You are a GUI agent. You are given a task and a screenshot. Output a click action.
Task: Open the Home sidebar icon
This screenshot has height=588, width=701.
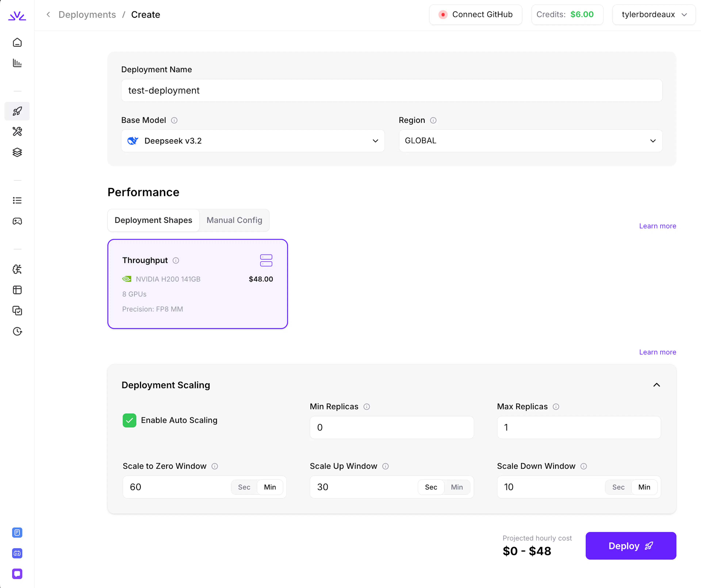pos(17,42)
